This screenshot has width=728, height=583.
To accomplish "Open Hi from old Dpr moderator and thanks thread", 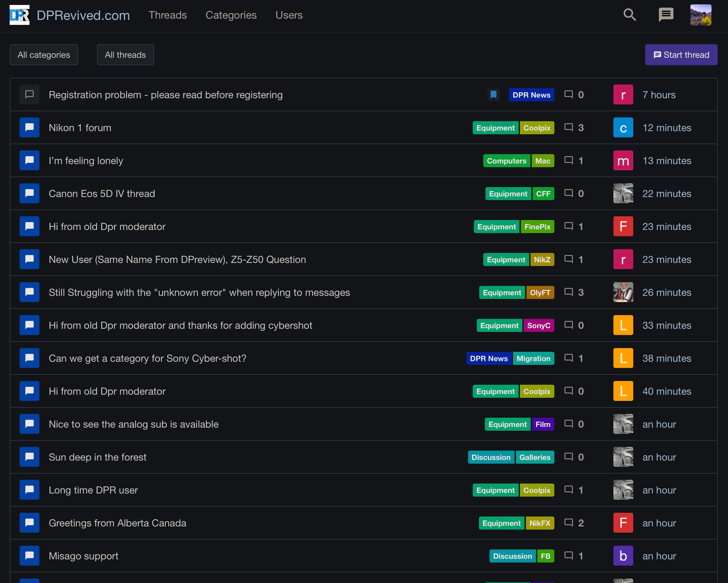I will coord(180,325).
